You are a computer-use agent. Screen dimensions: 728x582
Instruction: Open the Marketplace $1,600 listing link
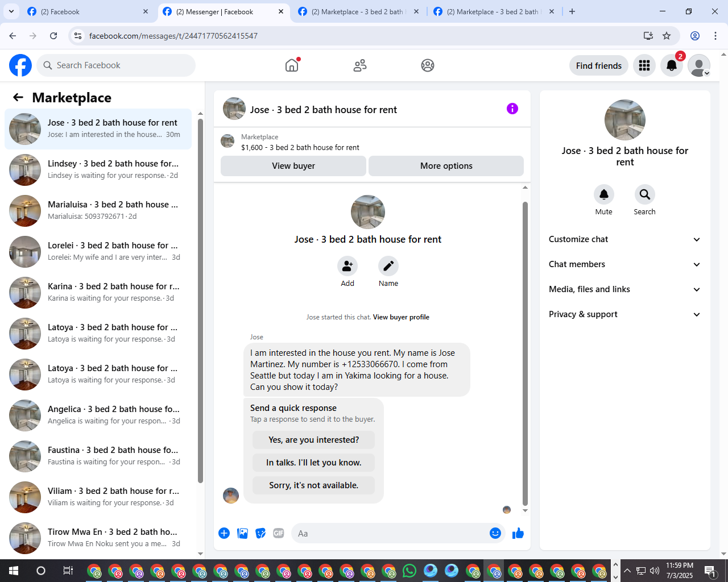[x=300, y=147]
